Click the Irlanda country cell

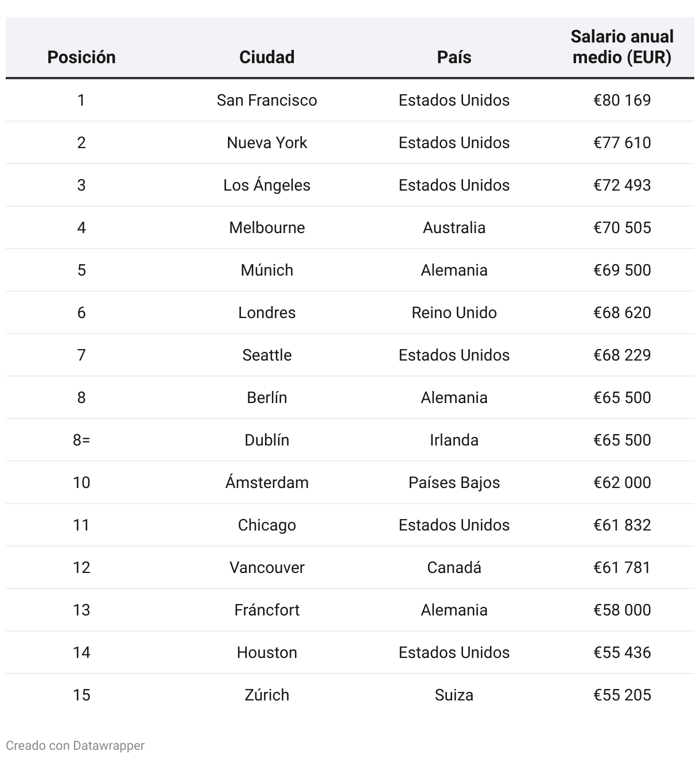click(x=454, y=440)
